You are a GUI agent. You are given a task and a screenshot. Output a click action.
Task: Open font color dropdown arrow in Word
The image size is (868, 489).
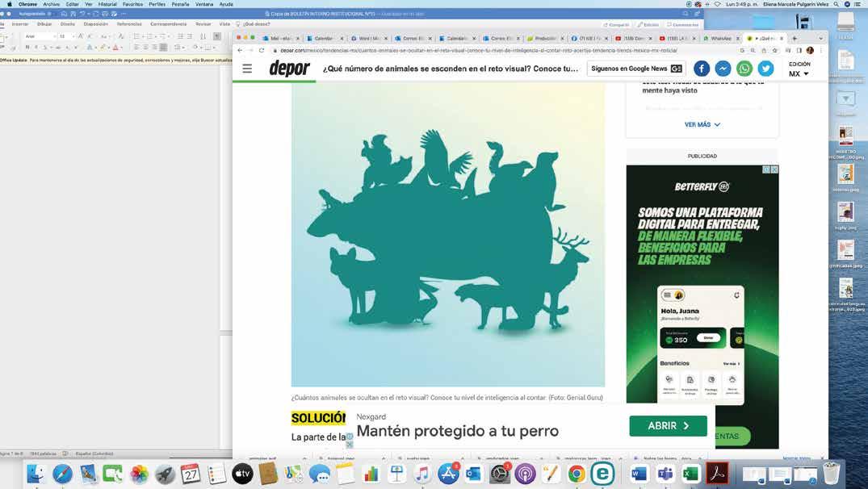(120, 48)
